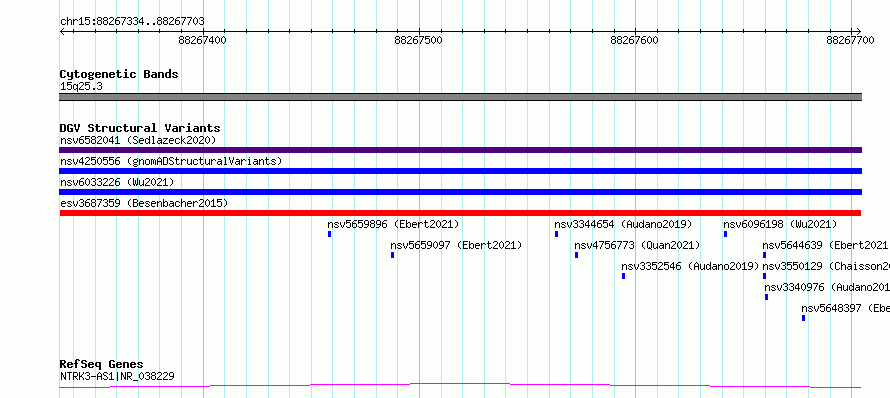Click the nsv5659097 (Ebert2021) label text
The image size is (890, 398).
[456, 245]
